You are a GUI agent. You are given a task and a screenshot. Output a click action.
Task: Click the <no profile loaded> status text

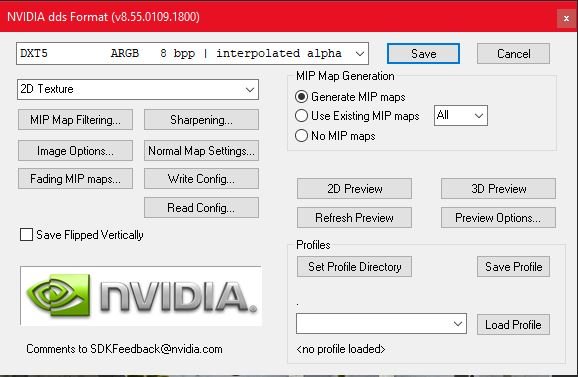341,349
